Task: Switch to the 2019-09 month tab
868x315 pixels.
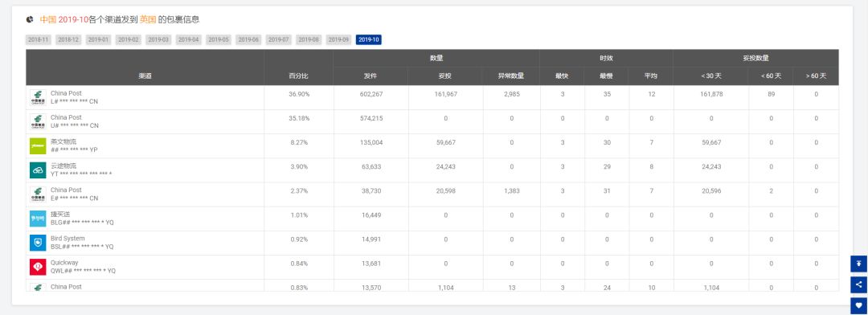Action: [338, 40]
